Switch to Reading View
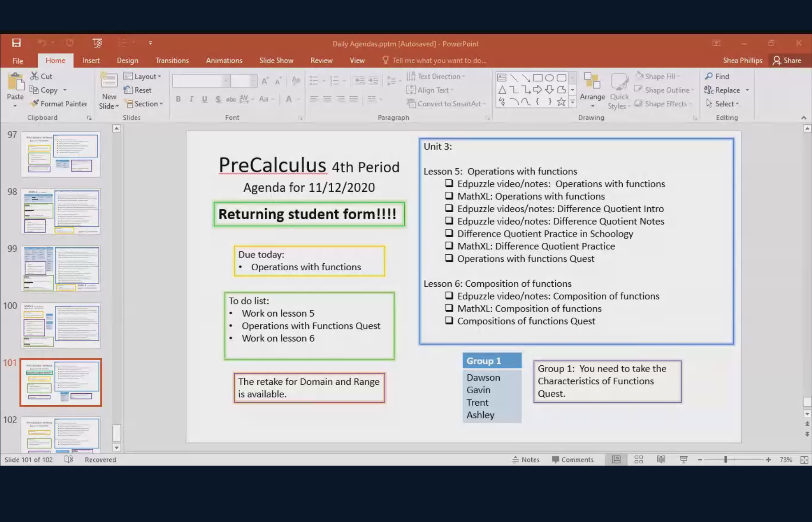 point(661,460)
